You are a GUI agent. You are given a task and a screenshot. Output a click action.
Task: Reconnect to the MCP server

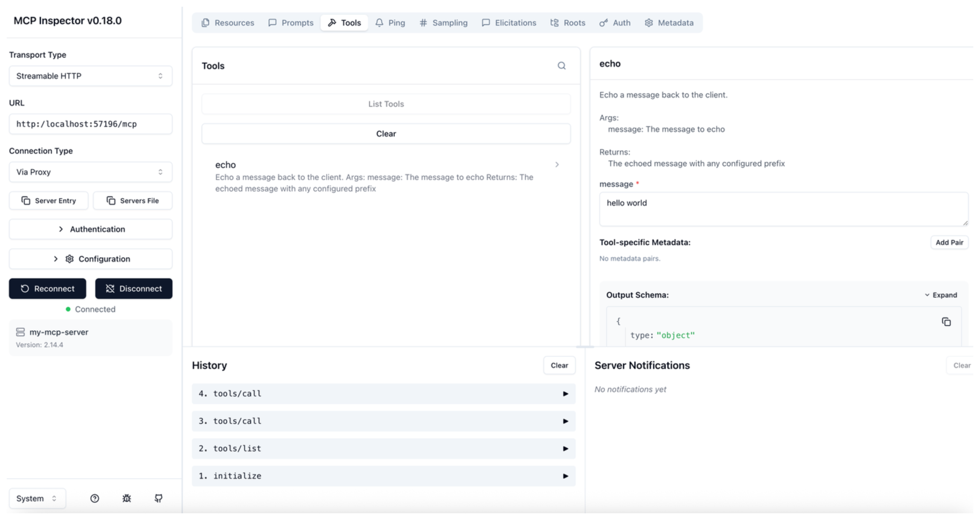point(48,289)
